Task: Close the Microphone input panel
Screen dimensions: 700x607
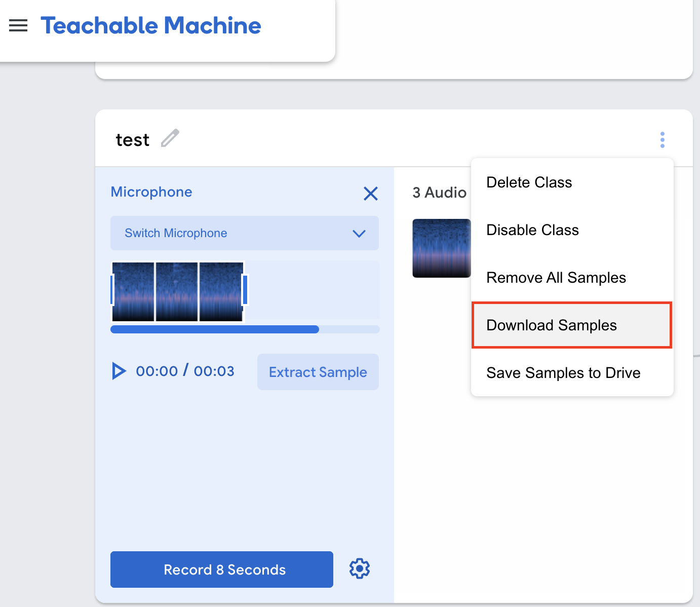Action: (370, 194)
